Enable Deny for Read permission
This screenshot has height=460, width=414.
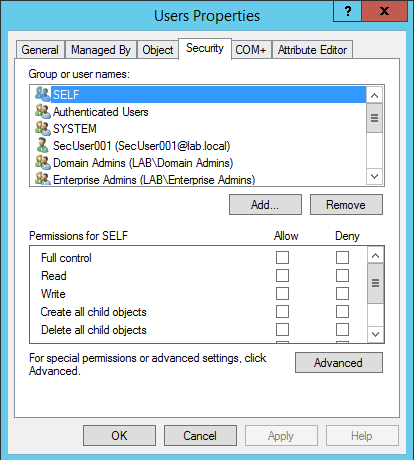point(342,276)
